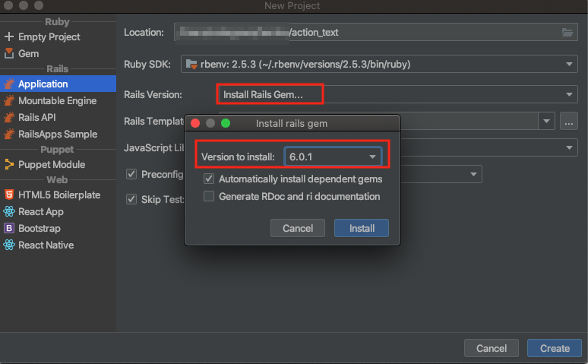
Task: Cancel the New Project window
Action: point(492,348)
